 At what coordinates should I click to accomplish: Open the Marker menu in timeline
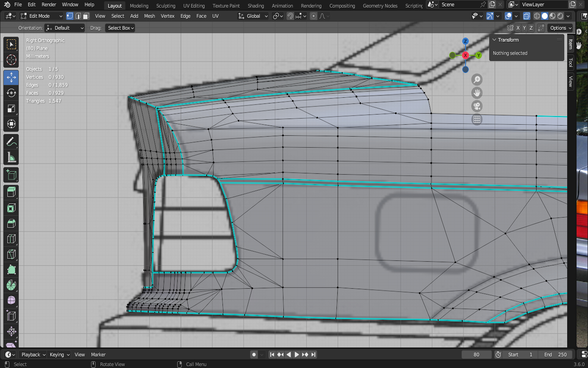98,355
